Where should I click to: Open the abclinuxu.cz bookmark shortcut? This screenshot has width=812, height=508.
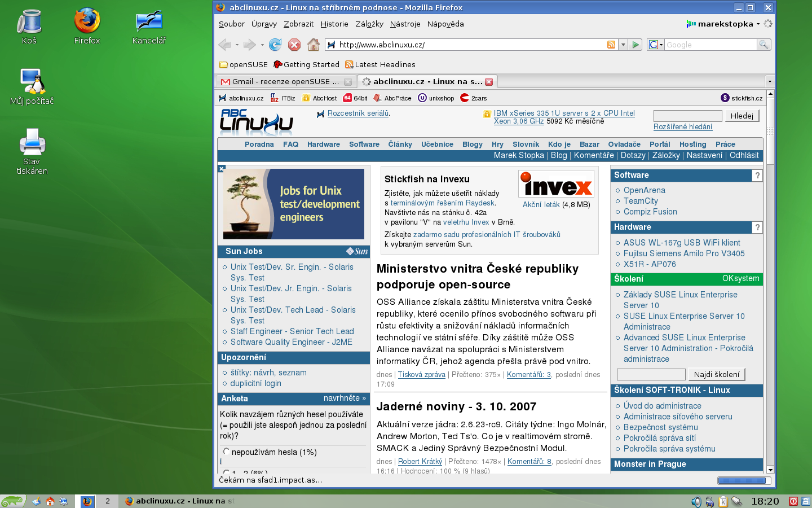pyautogui.click(x=241, y=98)
